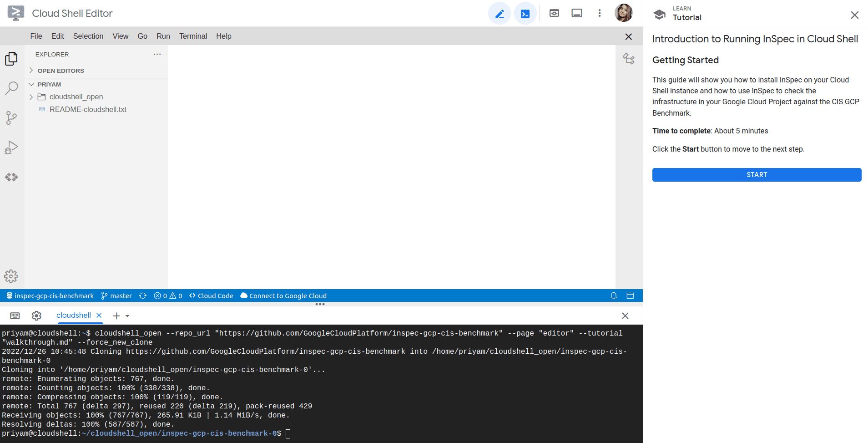Open the Terminal menu
The image size is (868, 443).
[x=193, y=36]
